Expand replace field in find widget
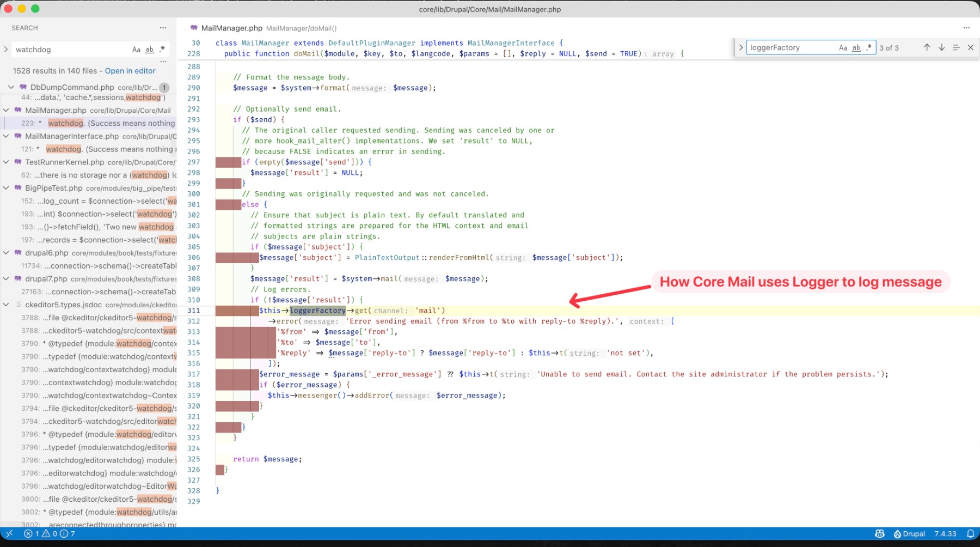This screenshot has height=547, width=980. [x=740, y=48]
